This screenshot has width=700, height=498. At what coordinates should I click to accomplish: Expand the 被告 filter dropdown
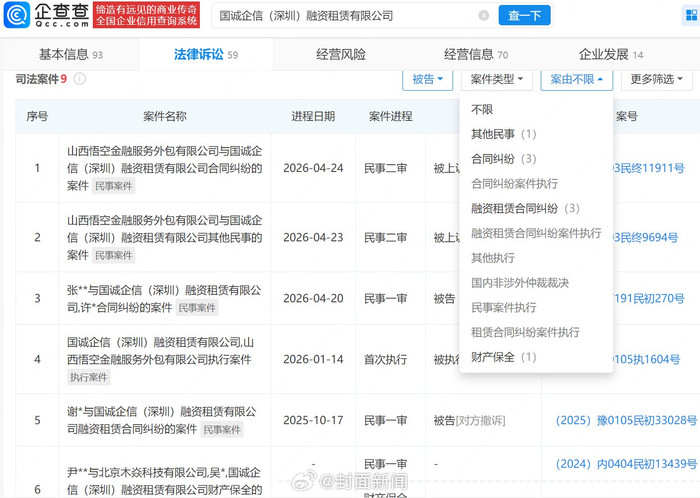427,79
